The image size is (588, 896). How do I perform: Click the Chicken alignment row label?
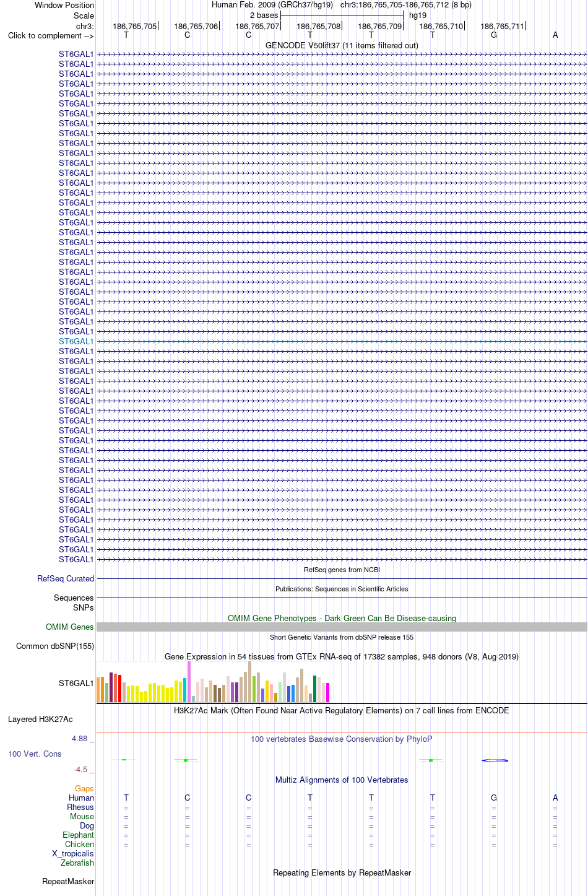(79, 845)
